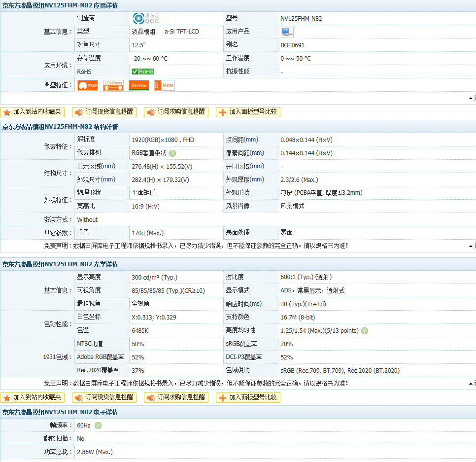Screen dimensions: 476x462
Task: Click ADS display mode description text
Action: [312, 291]
